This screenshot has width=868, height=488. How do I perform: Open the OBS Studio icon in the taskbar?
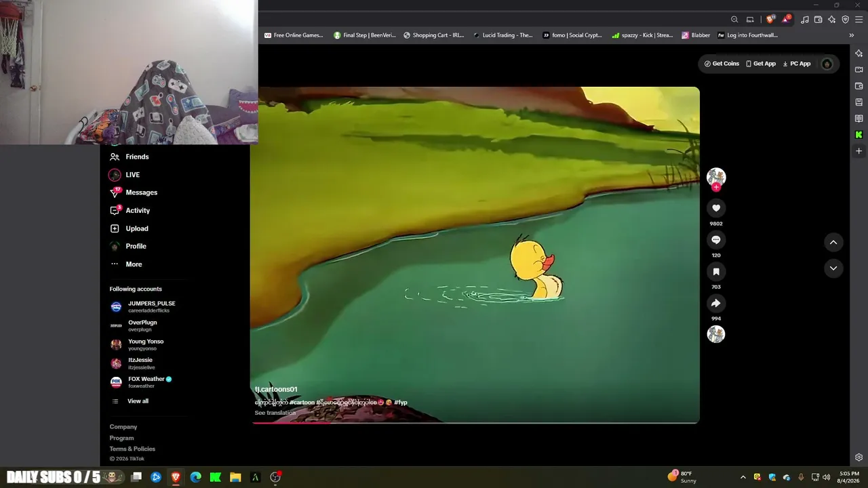[275, 477]
